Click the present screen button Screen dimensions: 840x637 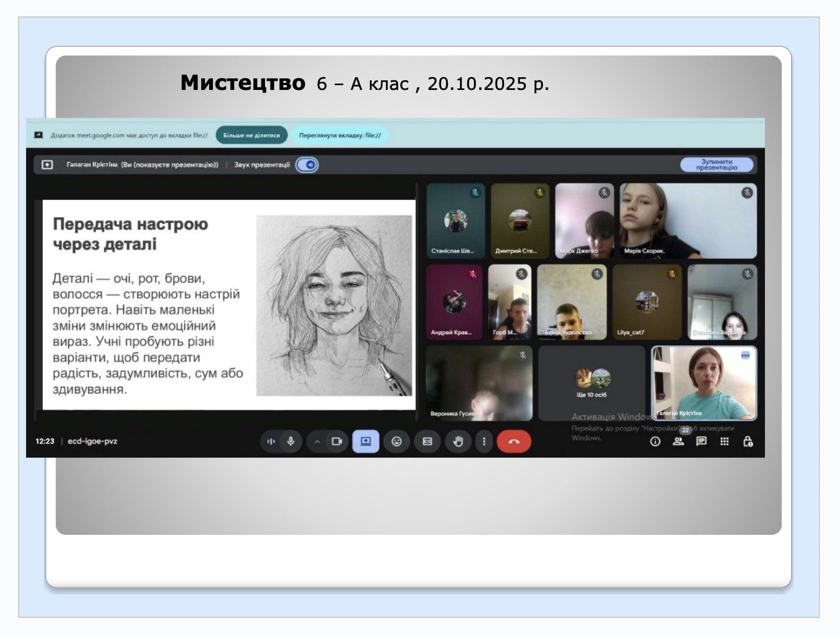click(366, 441)
